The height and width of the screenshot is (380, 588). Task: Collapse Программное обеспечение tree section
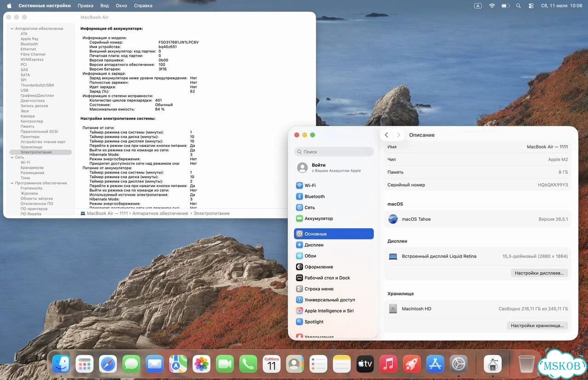click(11, 183)
